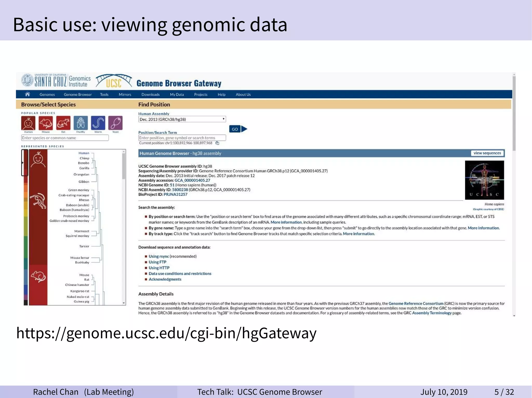
Task: Open the Human Assembly dropdown
Action: tap(182, 119)
